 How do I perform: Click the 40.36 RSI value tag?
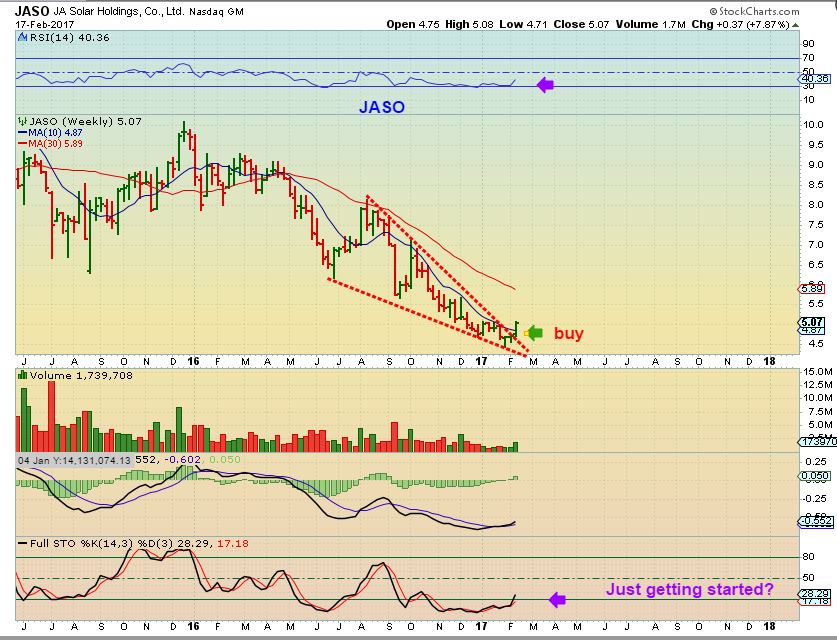coord(815,78)
